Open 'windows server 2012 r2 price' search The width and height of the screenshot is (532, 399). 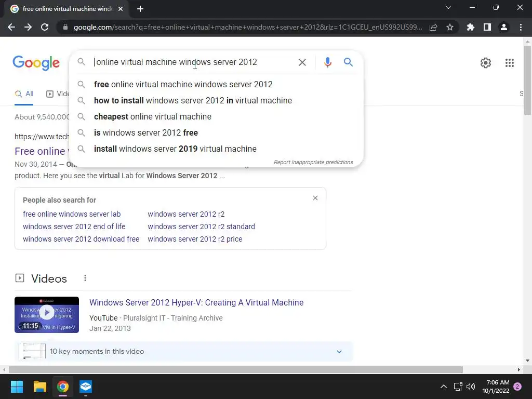pos(195,239)
